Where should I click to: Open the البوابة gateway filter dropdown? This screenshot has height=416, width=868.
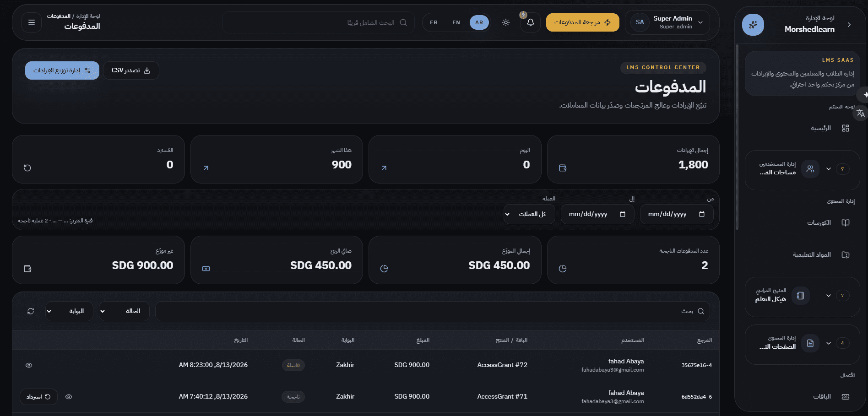point(69,311)
